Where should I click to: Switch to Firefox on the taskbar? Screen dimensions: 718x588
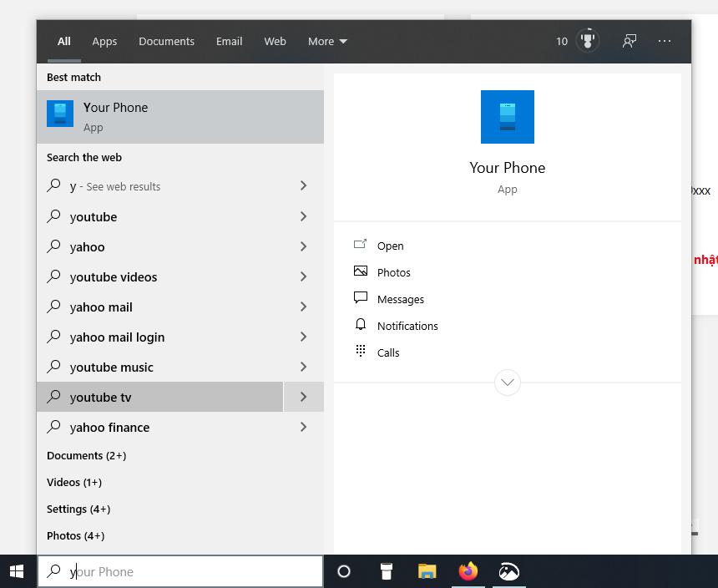[468, 571]
